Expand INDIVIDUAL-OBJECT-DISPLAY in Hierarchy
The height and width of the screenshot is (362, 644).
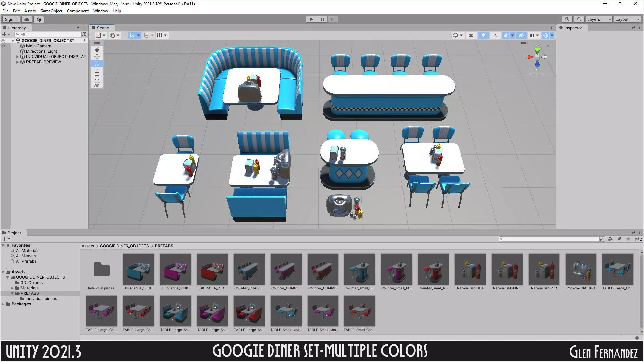pos(18,57)
